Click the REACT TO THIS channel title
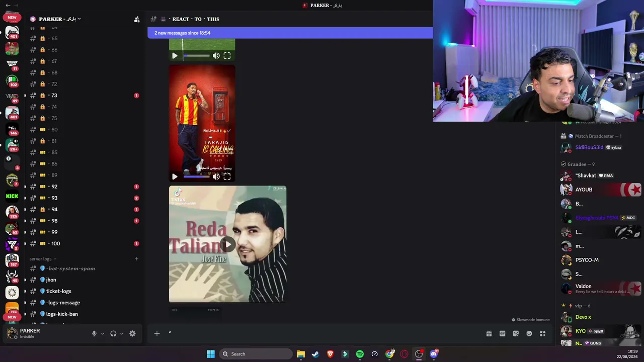Image resolution: width=644 pixels, height=362 pixels. [x=196, y=19]
